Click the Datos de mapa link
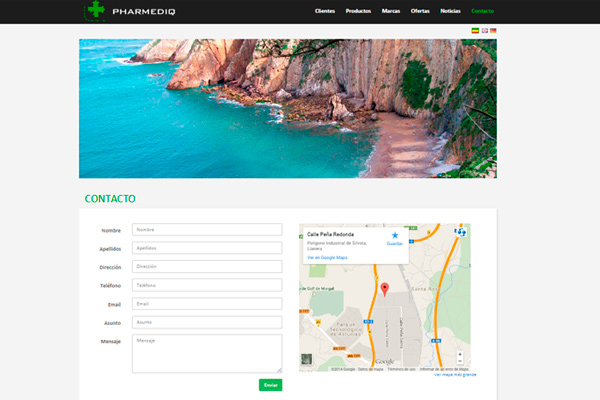Image resolution: width=600 pixels, height=400 pixels. click(x=370, y=369)
